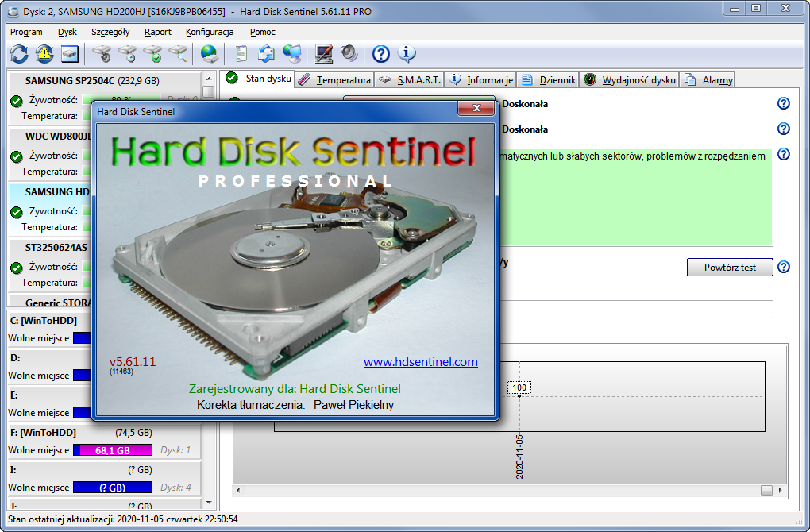This screenshot has height=532, width=810.
Task: Click chart horizontal scrollbar right arrow
Action: pyautogui.click(x=780, y=490)
